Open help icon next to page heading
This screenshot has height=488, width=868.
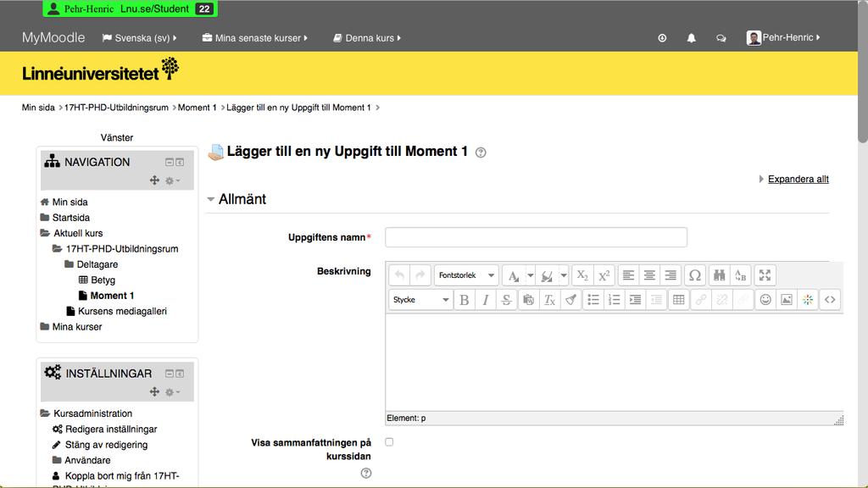pos(481,152)
